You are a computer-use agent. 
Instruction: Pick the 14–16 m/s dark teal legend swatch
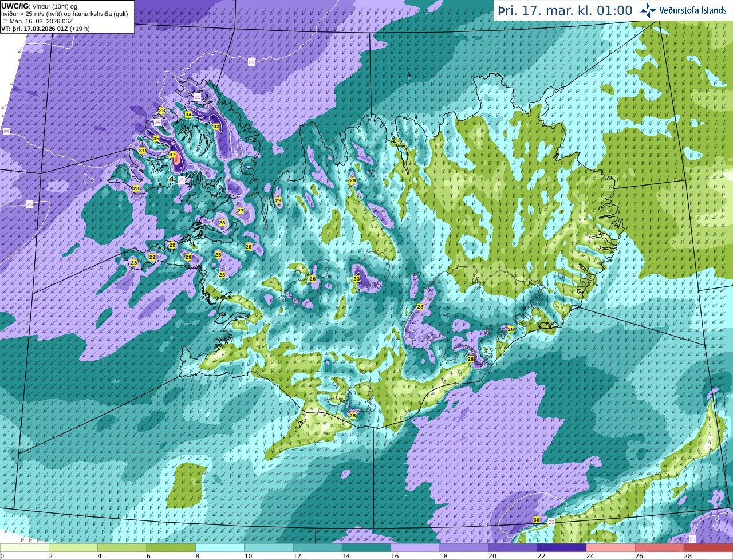click(x=366, y=548)
